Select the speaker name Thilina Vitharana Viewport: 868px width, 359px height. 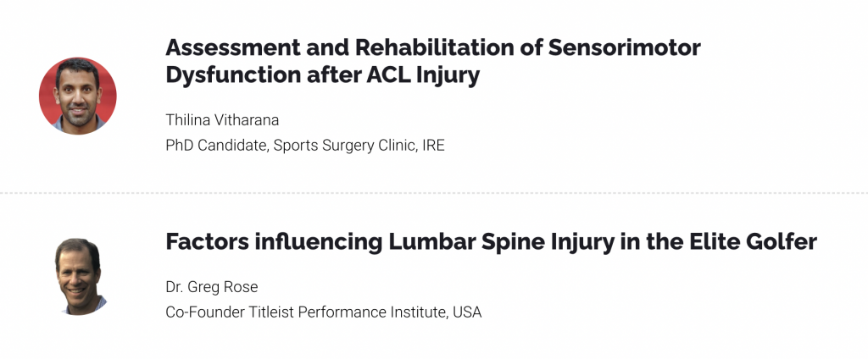click(222, 120)
